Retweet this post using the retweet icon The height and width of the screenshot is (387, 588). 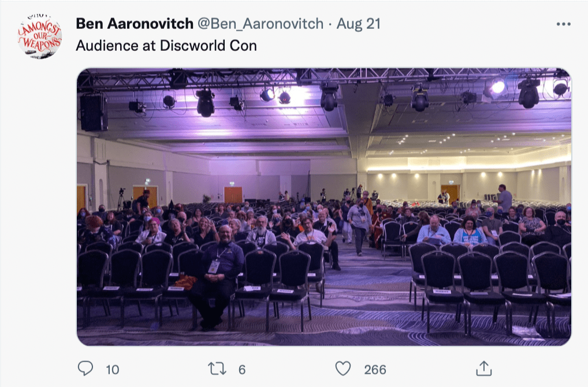[x=217, y=369]
